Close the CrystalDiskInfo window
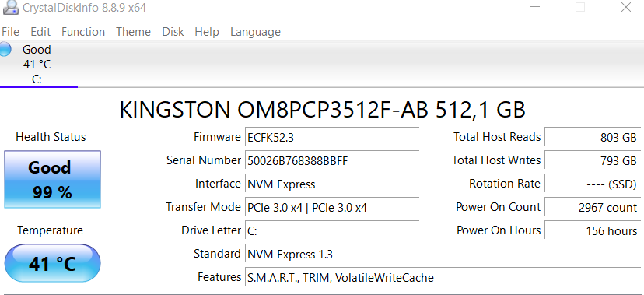This screenshot has width=644, height=295. click(x=626, y=8)
